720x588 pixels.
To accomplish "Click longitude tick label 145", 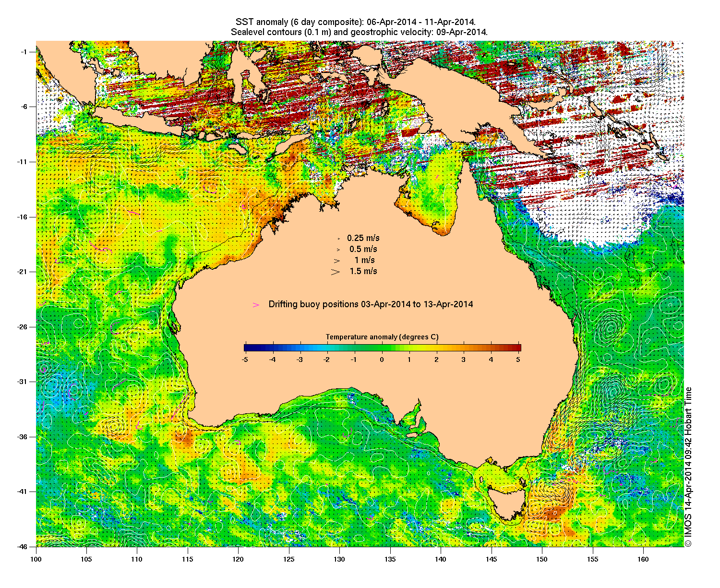I will click(x=491, y=559).
